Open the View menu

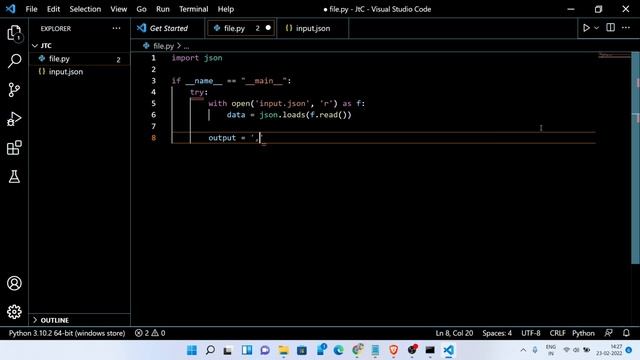point(118,9)
